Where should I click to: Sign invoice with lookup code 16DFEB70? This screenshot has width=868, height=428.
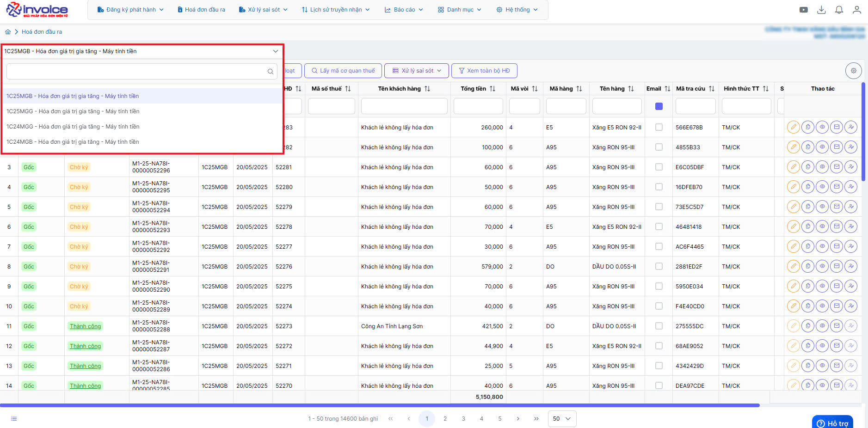pos(851,187)
